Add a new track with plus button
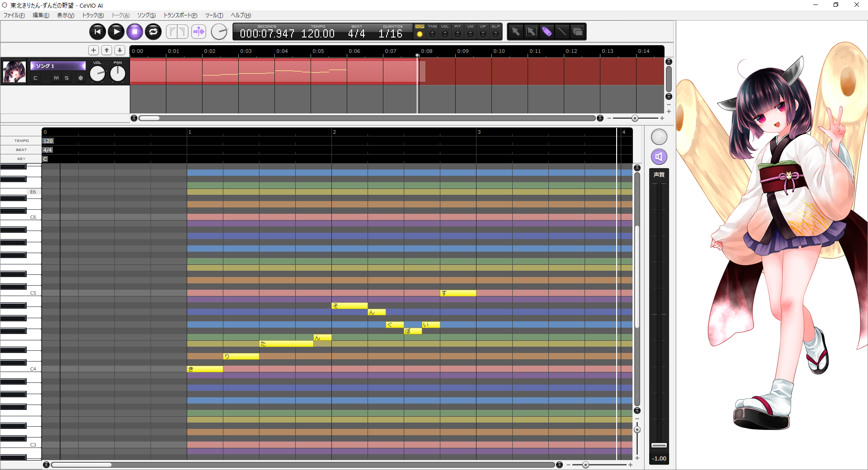Screen dimensions: 868x470 94,50
